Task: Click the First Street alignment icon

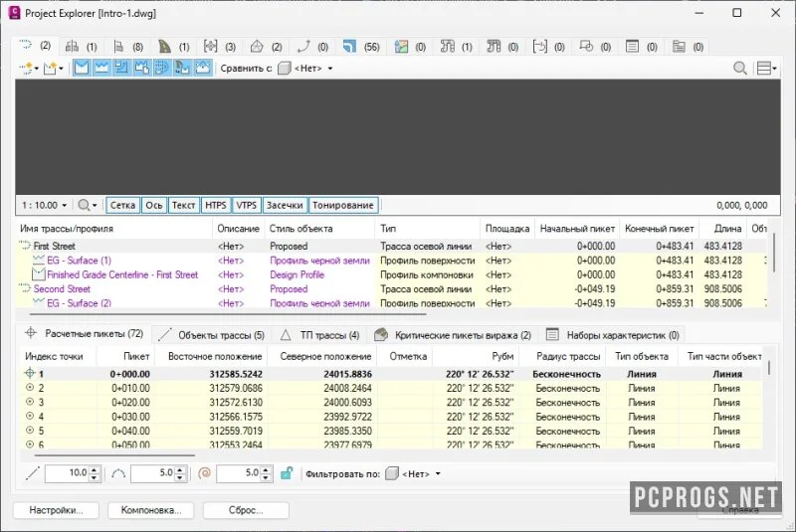Action: click(x=25, y=246)
